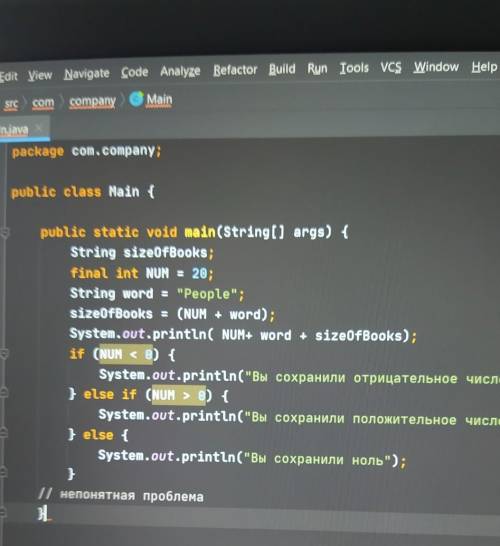The height and width of the screenshot is (546, 500).
Task: Click the com breadcrumb folder
Action: point(43,103)
